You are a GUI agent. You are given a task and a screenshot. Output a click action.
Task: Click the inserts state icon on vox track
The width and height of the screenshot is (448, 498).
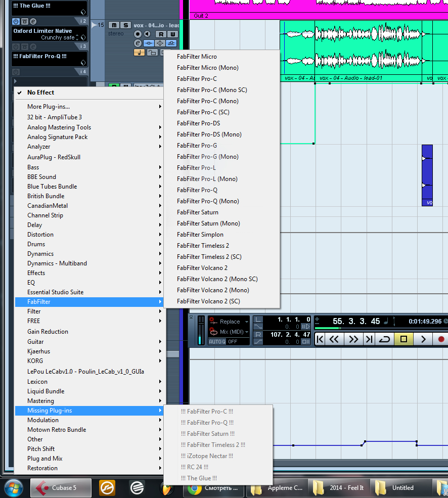pos(149,43)
